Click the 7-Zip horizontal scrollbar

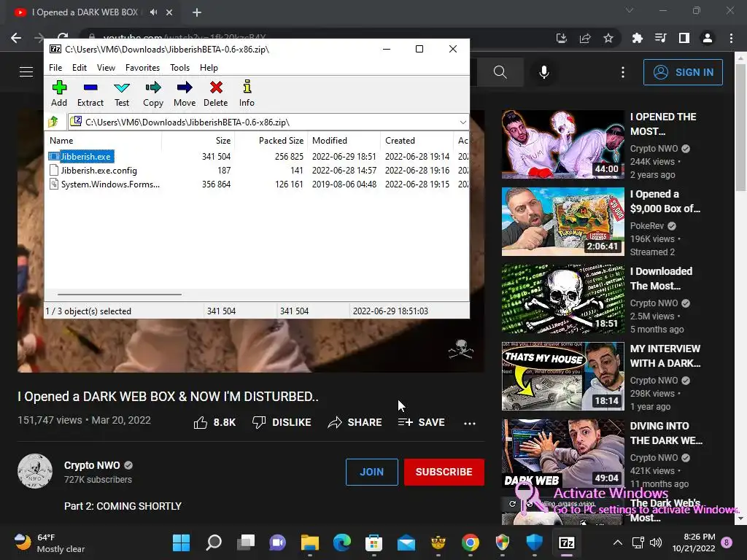click(x=119, y=295)
